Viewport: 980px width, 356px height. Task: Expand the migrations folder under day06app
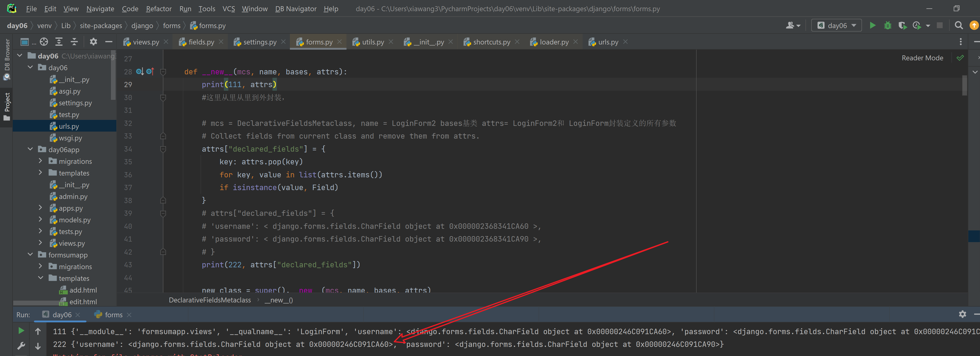40,161
